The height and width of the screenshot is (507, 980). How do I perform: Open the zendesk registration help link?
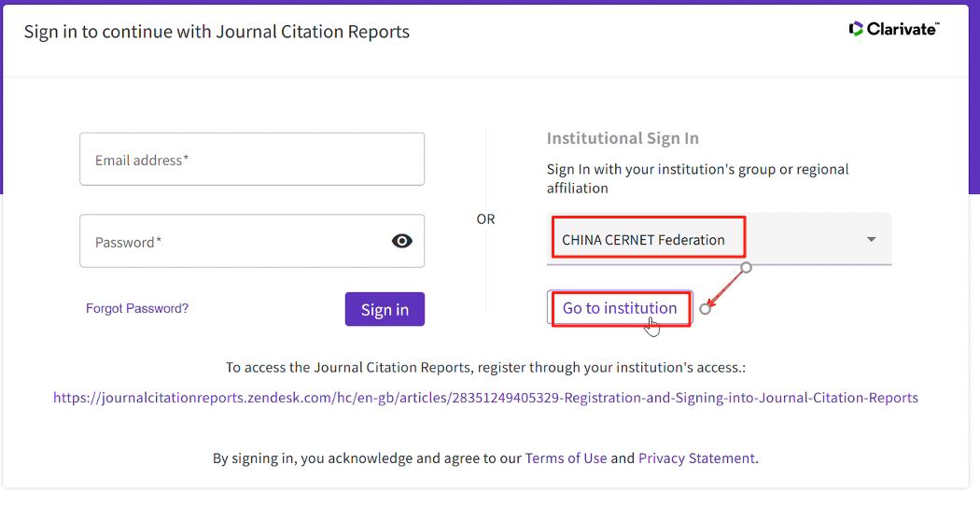[x=485, y=398]
